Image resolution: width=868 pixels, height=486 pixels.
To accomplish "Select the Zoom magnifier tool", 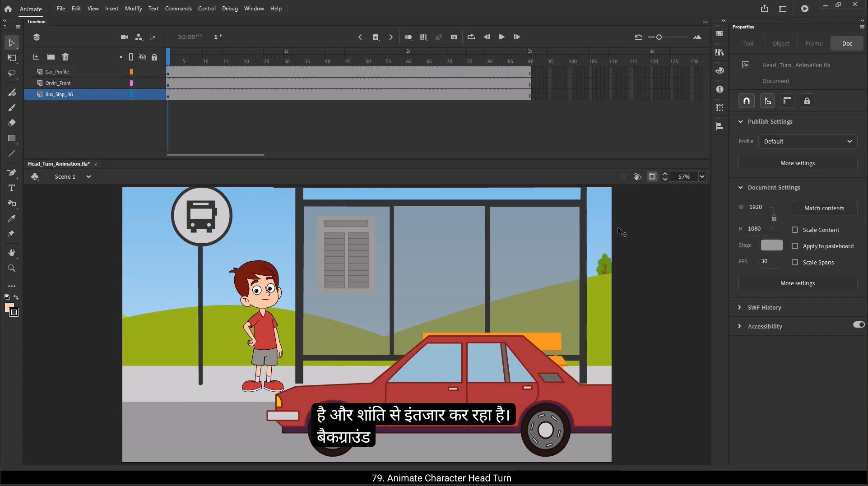I will (12, 268).
